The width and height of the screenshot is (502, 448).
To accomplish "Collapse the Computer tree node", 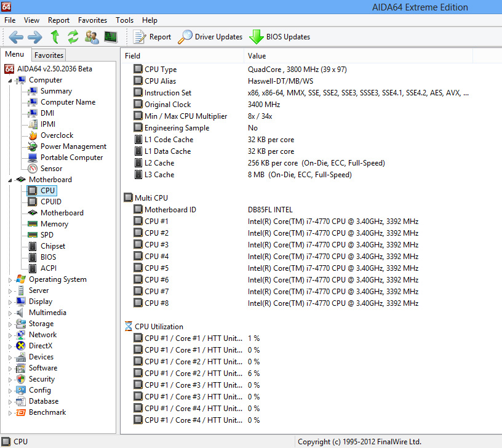I will pos(10,81).
